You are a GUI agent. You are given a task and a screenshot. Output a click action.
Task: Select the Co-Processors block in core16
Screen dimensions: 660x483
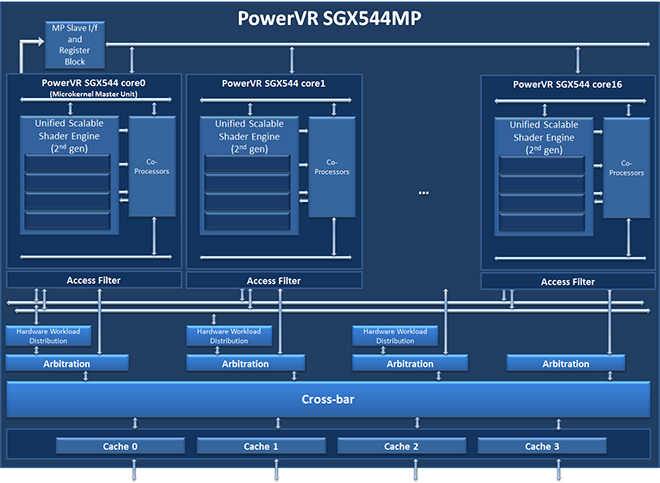point(626,168)
